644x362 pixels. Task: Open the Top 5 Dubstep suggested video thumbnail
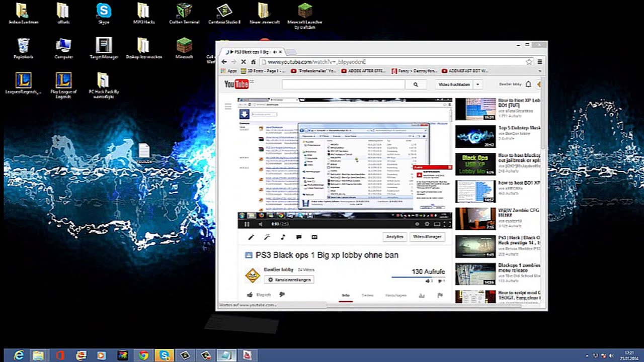point(475,137)
